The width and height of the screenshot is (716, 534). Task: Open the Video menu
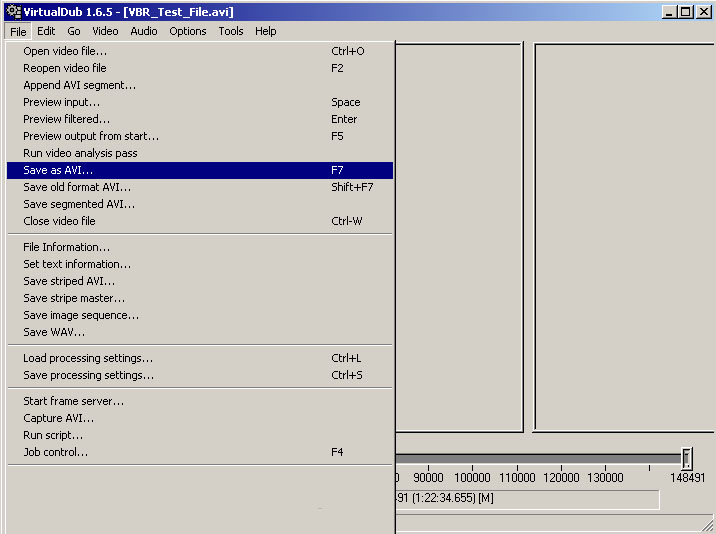(x=105, y=31)
